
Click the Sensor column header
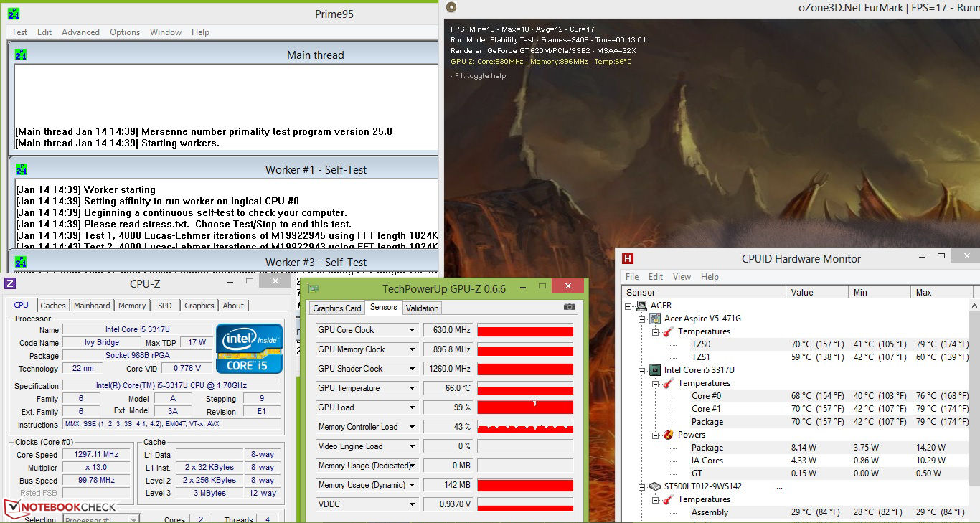pos(704,292)
